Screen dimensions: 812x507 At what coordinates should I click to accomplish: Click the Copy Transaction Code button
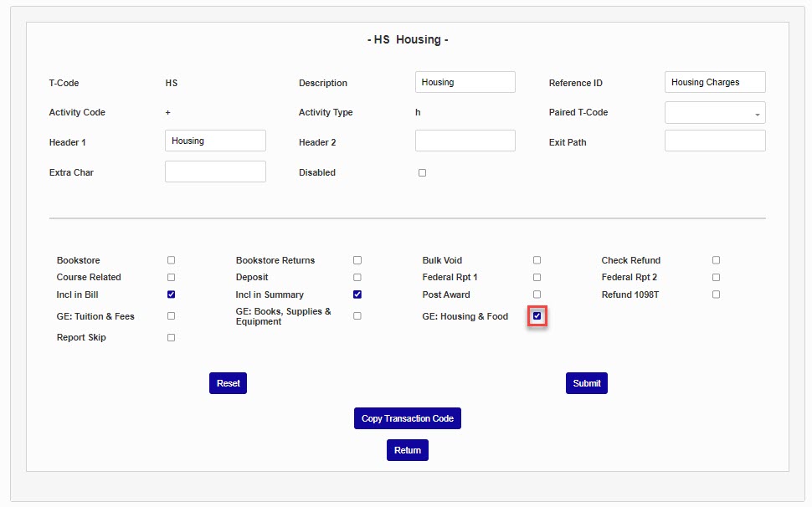407,418
